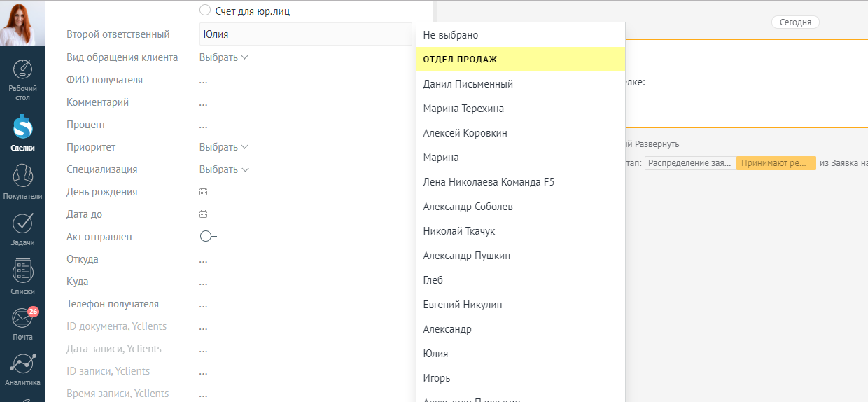Viewport: 868px width, 402px height.
Task: Click the Второй ответственный search field
Action: click(x=305, y=34)
